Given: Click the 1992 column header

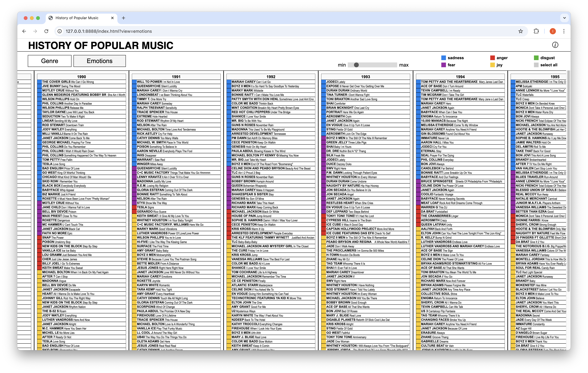Looking at the screenshot, I should (271, 77).
